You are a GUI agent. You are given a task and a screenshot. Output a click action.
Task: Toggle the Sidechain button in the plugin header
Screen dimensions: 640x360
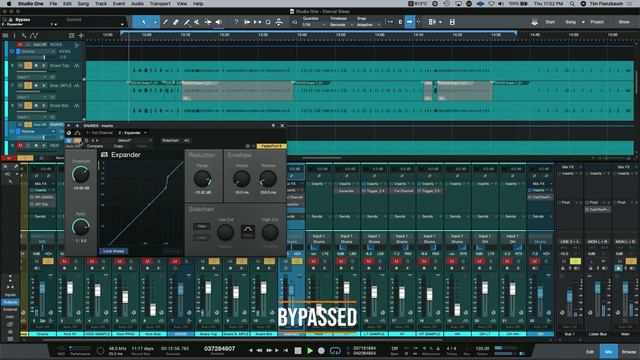170,140
